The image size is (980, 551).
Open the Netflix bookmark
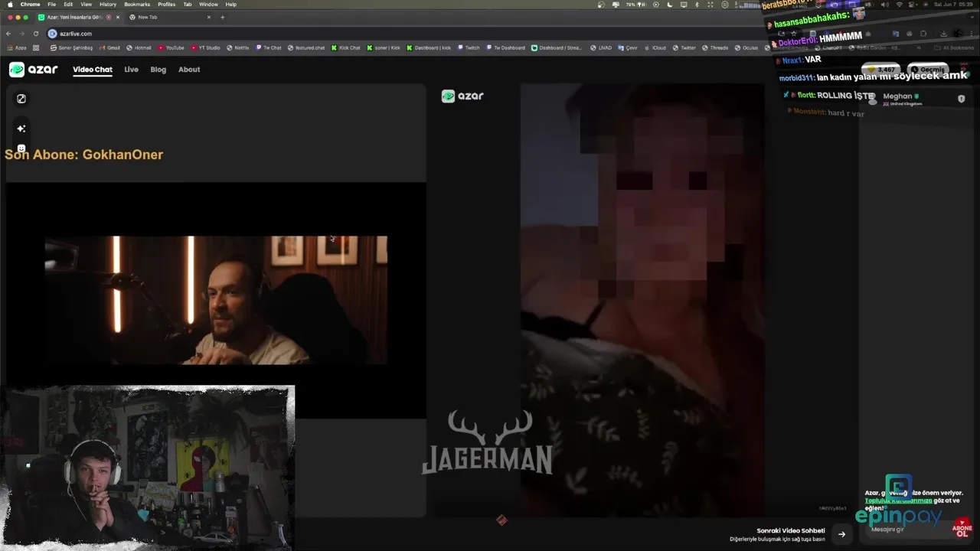[x=237, y=47]
